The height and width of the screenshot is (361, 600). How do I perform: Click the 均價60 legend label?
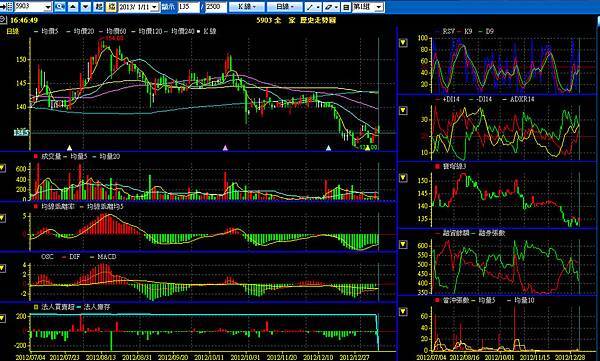pos(117,31)
